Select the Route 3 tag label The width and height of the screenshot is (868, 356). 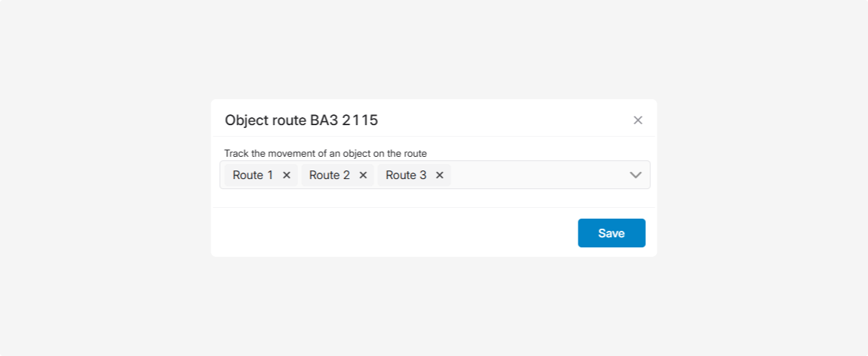click(406, 175)
